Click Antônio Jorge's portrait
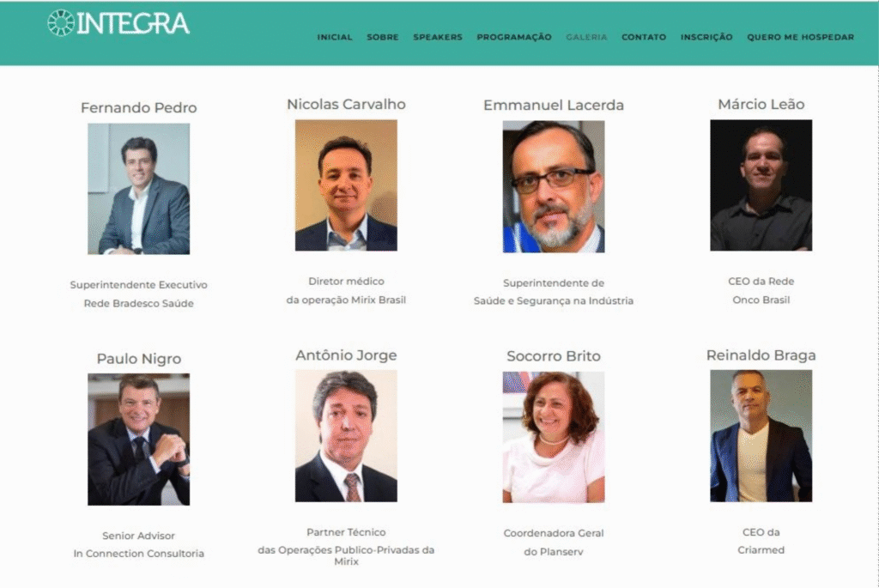This screenshot has height=588, width=879. click(x=346, y=435)
